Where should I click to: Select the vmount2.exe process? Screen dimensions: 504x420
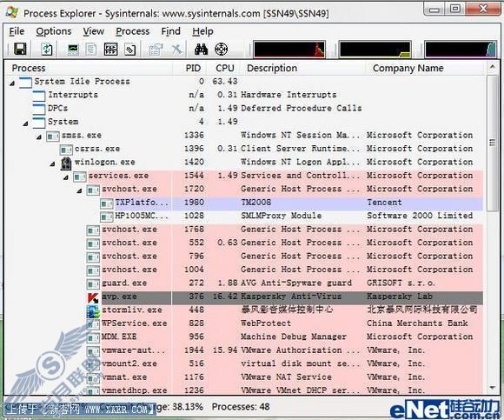(x=244, y=364)
